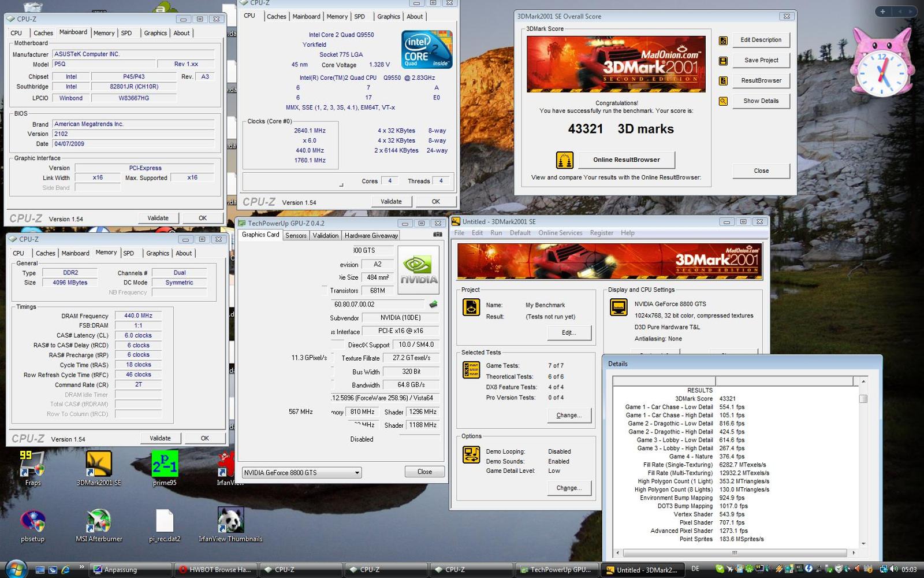Open the pbsetup desktop icon

[33, 525]
